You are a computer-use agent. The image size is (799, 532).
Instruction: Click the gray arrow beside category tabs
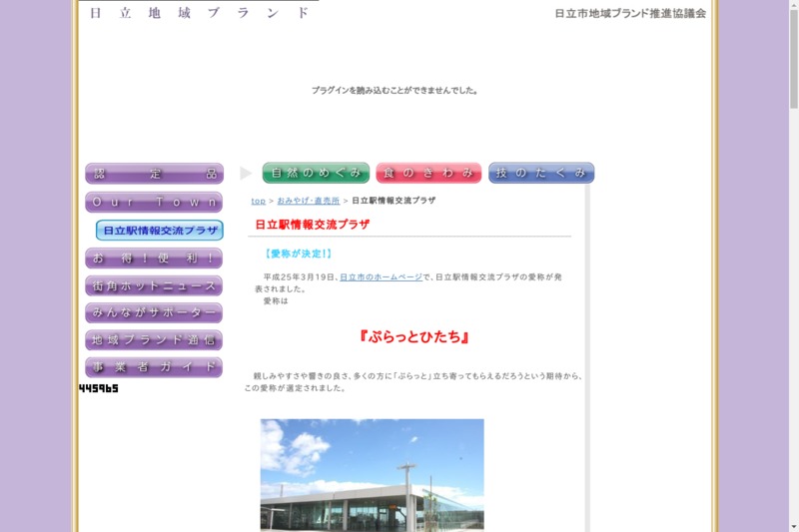(x=246, y=174)
